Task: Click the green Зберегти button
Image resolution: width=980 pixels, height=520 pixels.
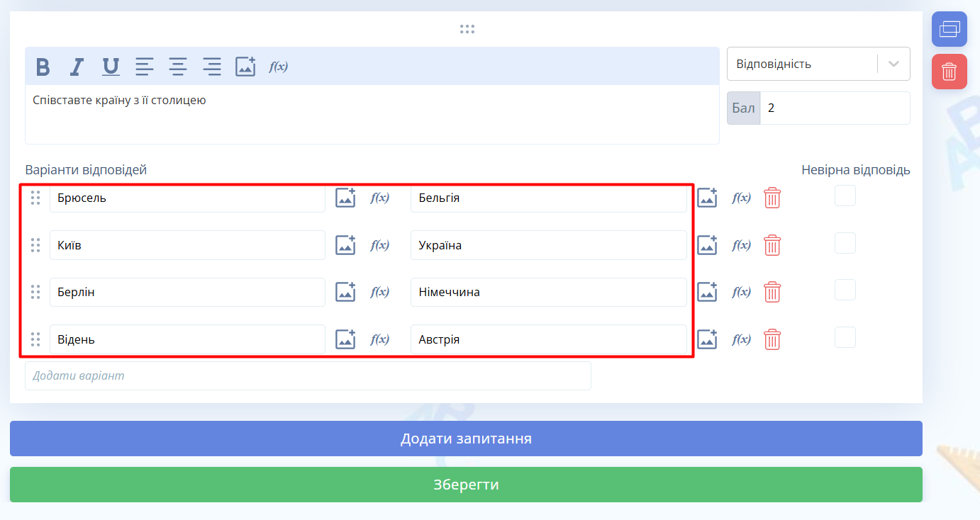Action: click(x=466, y=485)
